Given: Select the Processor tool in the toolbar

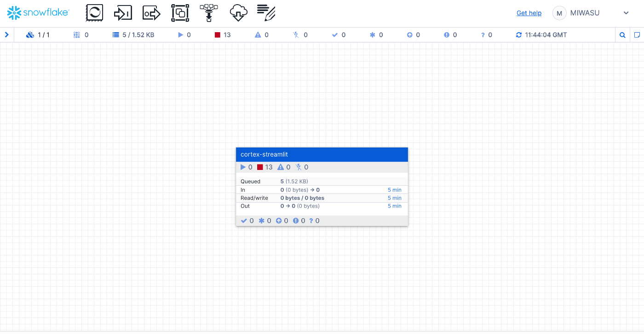Looking at the screenshot, I should [x=94, y=13].
